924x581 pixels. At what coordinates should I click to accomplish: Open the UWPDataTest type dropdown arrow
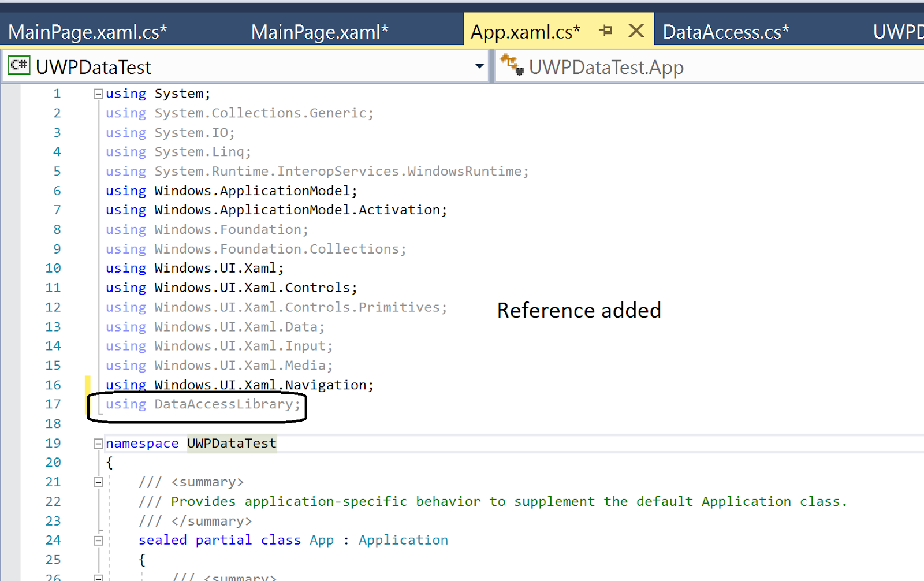(x=479, y=66)
